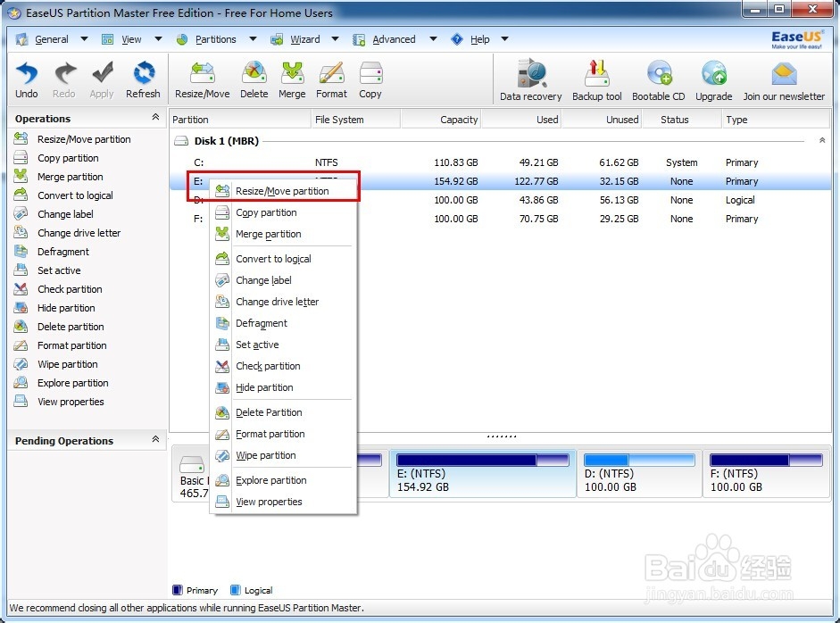This screenshot has height=623, width=840.
Task: Choose Explore partition in Operations sidebar
Action: point(73,383)
